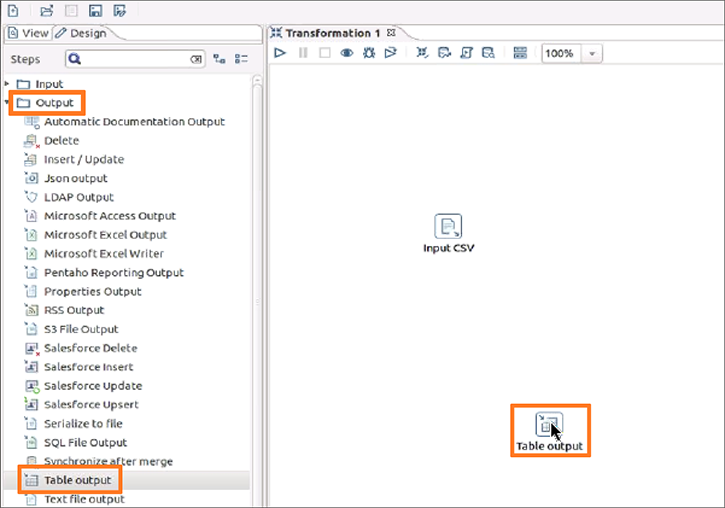Clear the Steps search box
Viewport: 725px width, 508px height.
point(196,59)
